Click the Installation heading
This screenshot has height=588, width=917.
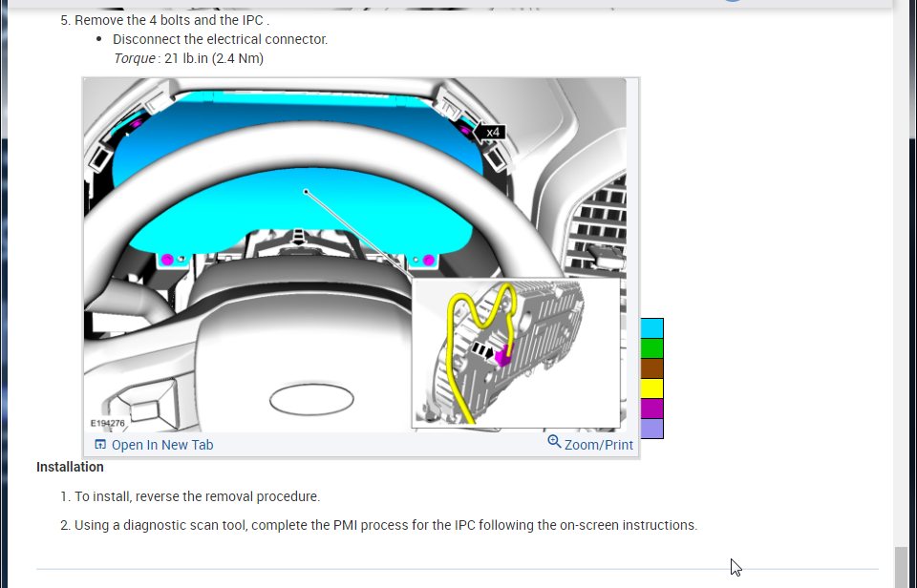[x=70, y=467]
